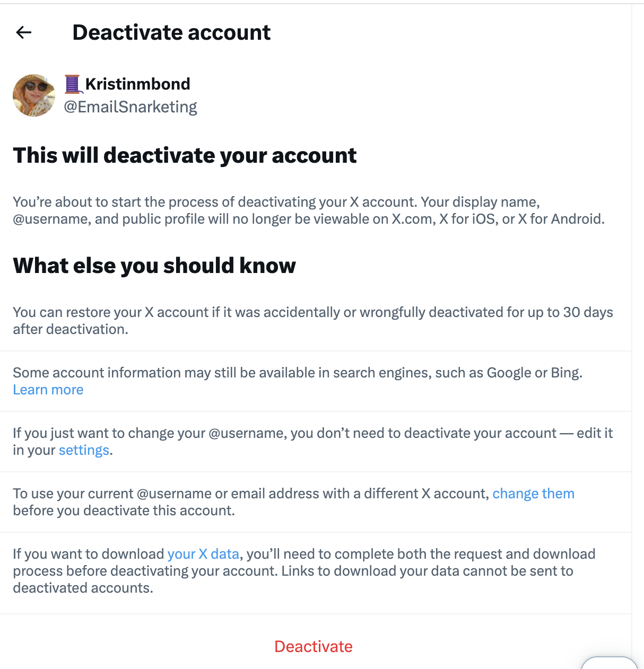Click the partially visible rounded button at bottom right
The width and height of the screenshot is (644, 669).
(609, 663)
